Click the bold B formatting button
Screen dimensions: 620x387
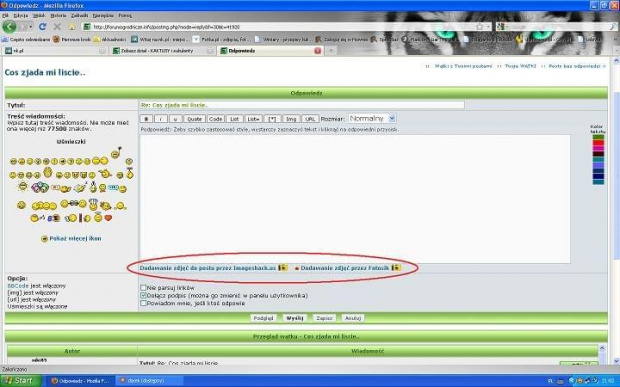(146, 119)
